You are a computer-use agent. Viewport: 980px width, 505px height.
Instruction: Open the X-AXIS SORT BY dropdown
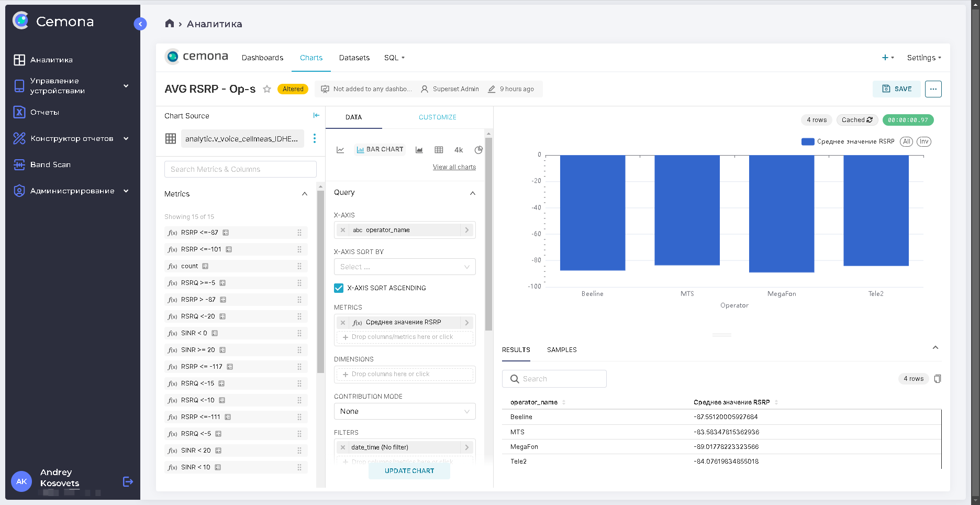(405, 267)
